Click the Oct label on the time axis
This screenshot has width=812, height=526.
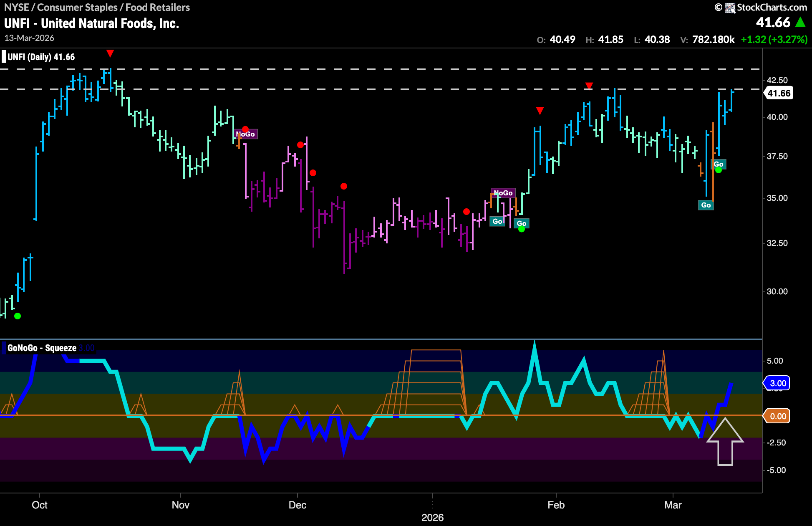40,505
